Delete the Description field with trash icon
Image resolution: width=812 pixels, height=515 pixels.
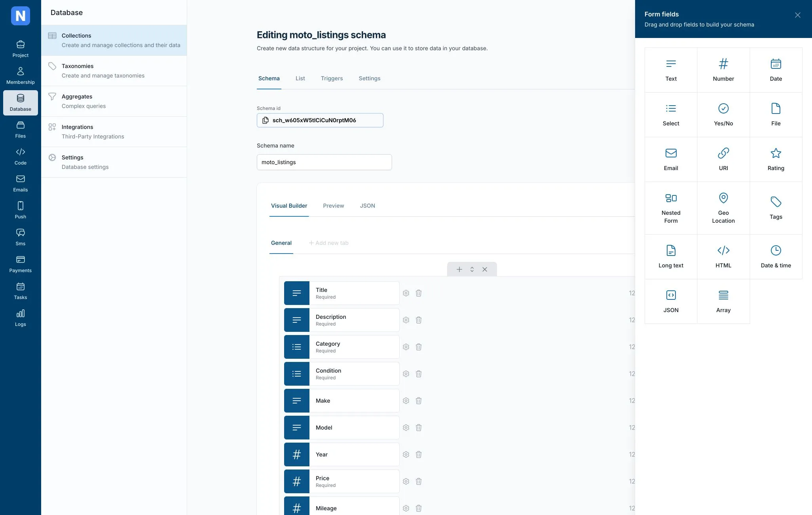pyautogui.click(x=419, y=320)
